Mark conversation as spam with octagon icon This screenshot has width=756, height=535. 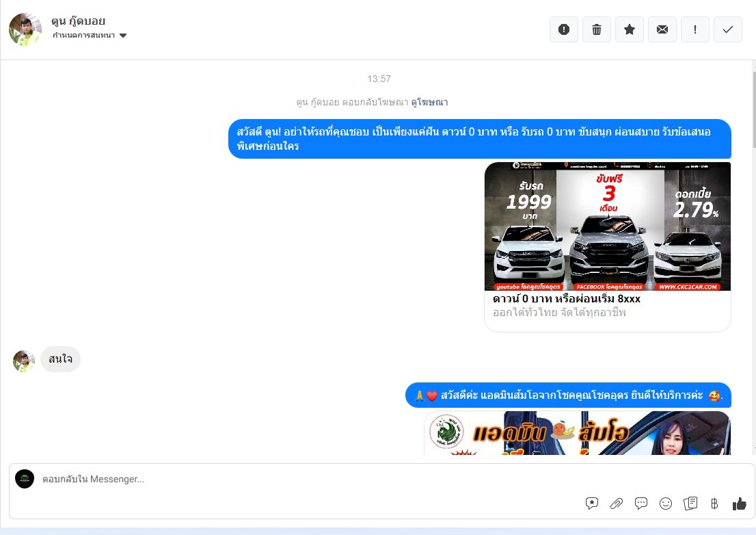[x=564, y=29]
